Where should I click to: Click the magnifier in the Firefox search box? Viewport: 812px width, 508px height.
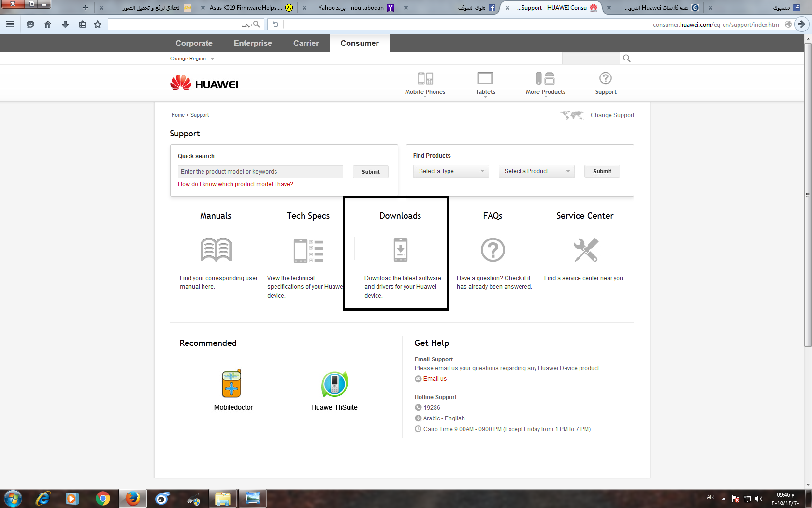tap(256, 24)
